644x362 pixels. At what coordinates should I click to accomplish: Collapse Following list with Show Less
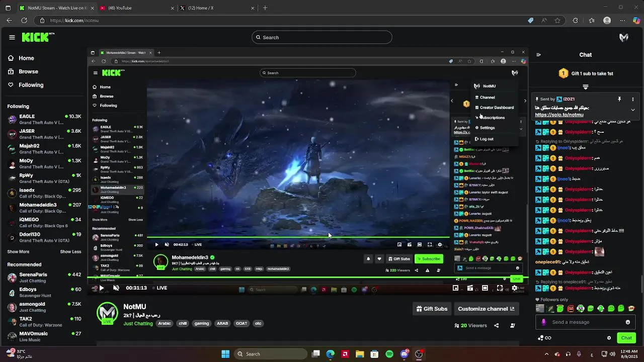click(70, 252)
